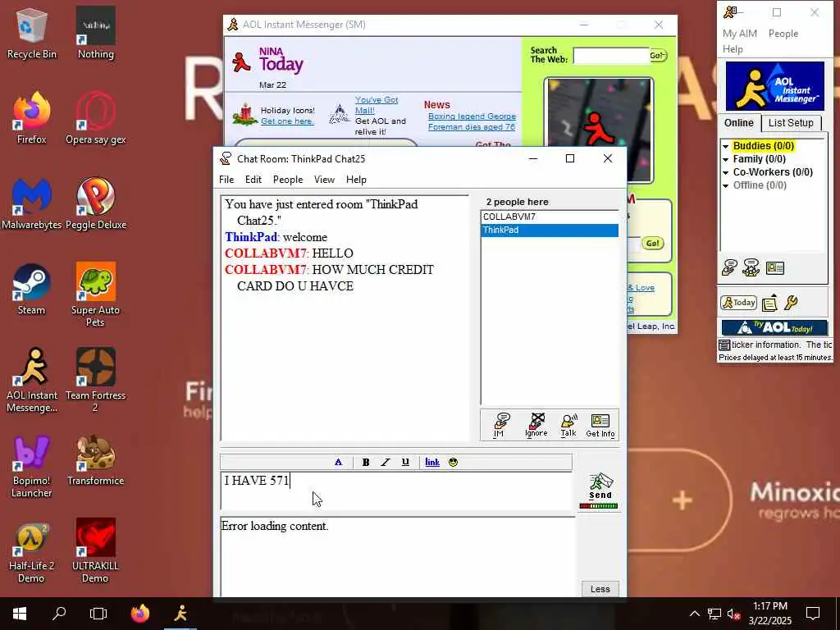The width and height of the screenshot is (840, 630).
Task: Open the File menu in chat room
Action: [226, 180]
